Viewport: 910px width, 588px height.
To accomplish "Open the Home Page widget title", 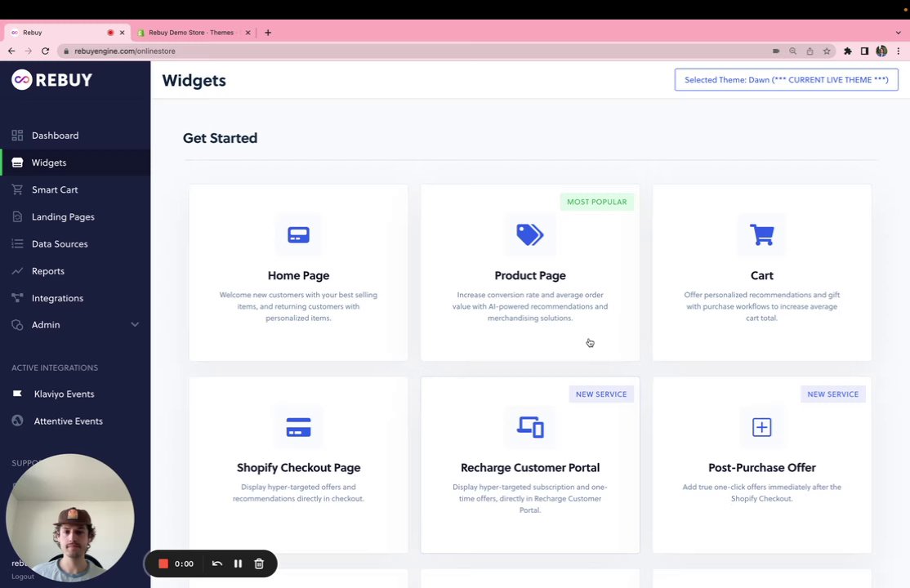I will [x=298, y=275].
